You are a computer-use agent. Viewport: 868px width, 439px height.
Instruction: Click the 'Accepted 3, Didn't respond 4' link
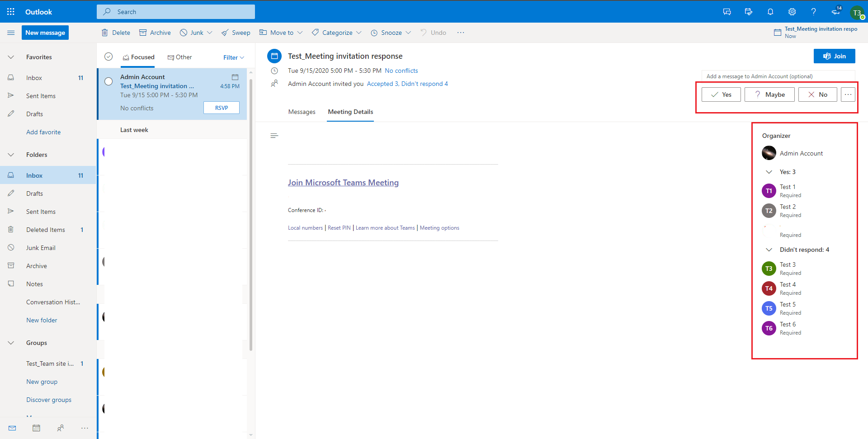[407, 84]
